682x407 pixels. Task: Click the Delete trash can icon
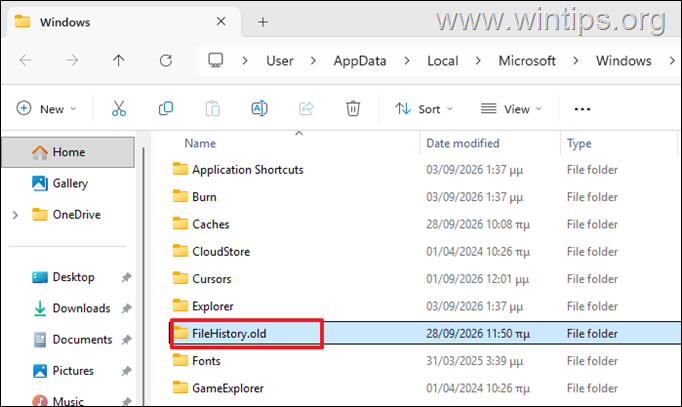[353, 108]
